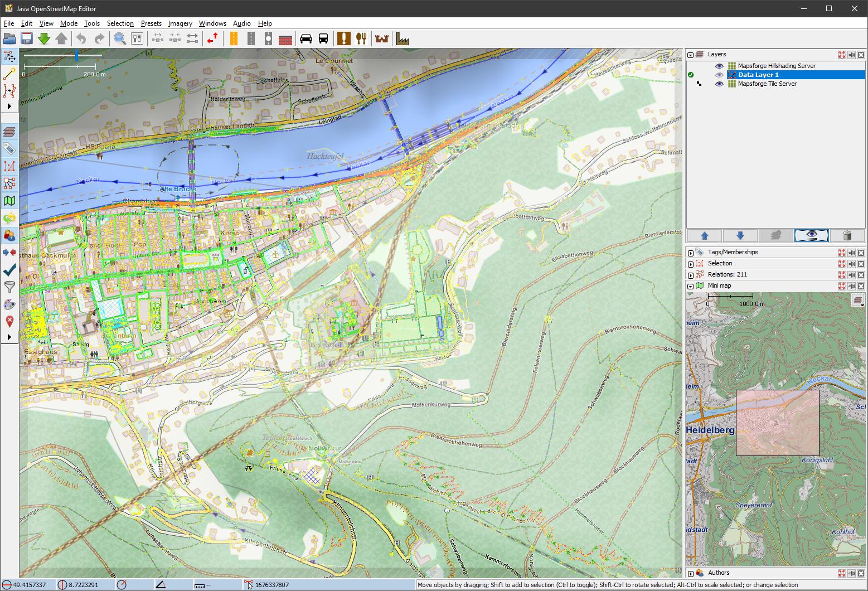Click the brick wall preset icon
This screenshot has width=868, height=591.
pos(285,38)
